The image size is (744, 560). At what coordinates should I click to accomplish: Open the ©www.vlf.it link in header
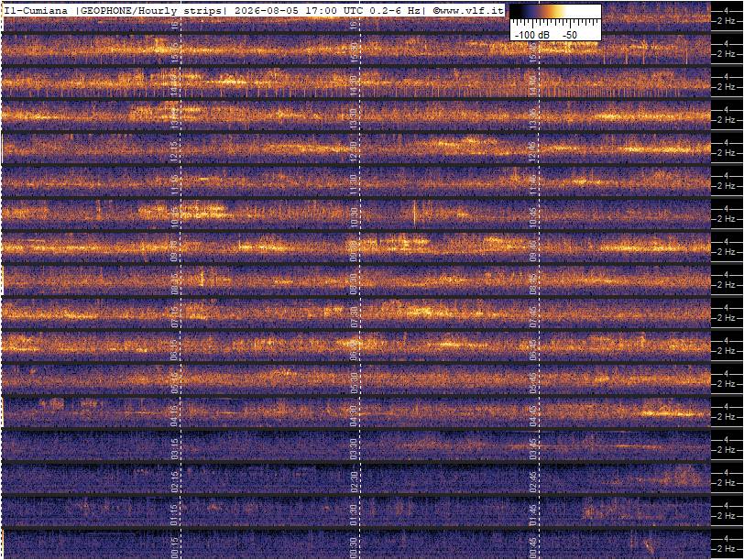tap(467, 11)
